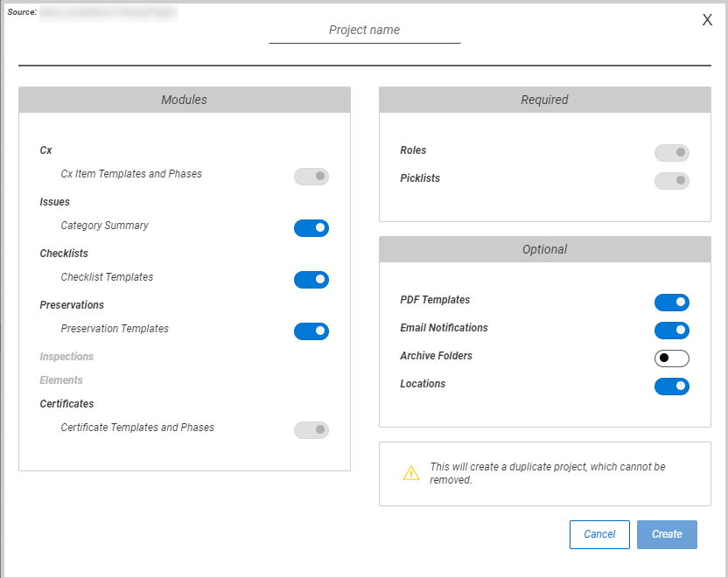This screenshot has width=728, height=578.
Task: Enable Certificate Templates and Phases
Action: [311, 429]
